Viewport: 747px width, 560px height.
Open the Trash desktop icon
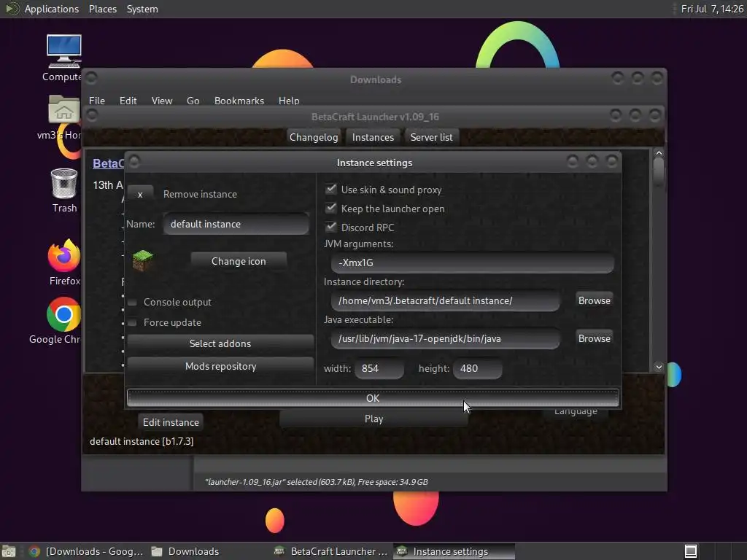[x=64, y=183]
